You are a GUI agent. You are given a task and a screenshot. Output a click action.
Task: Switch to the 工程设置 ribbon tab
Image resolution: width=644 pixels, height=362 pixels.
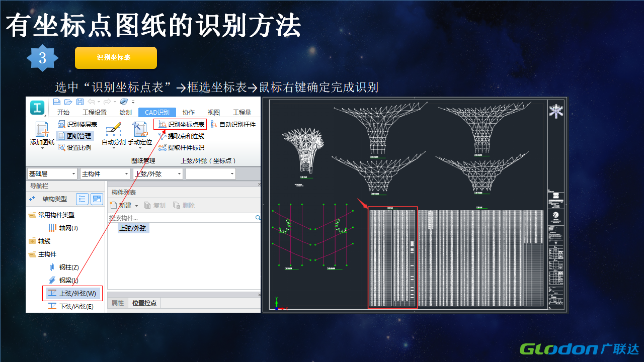pos(95,112)
